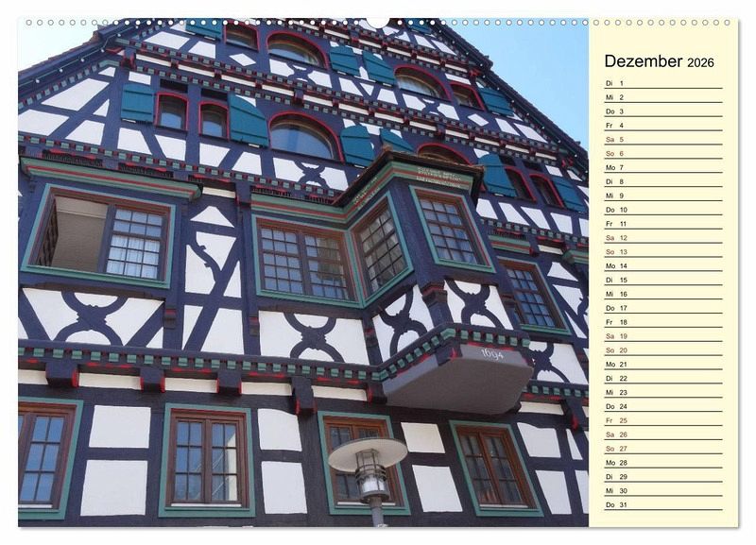
Task: Click the 1694 inscription on the bay window
Action: click(492, 354)
